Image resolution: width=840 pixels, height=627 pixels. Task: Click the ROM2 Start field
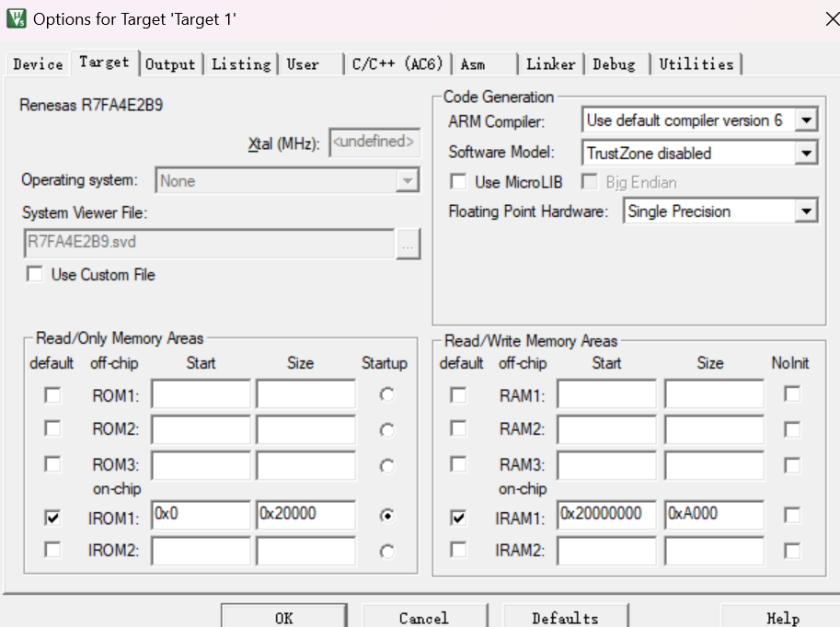(x=201, y=429)
